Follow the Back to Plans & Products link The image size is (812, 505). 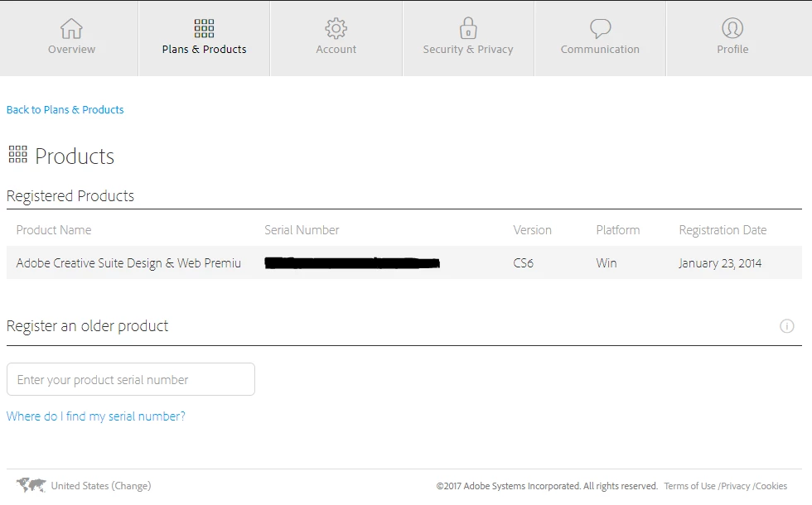tap(65, 109)
